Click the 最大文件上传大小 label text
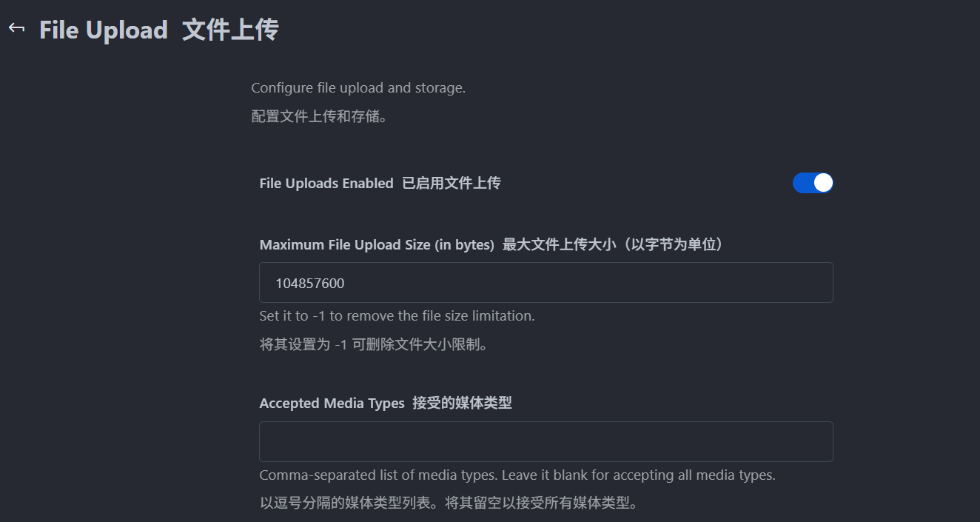Image resolution: width=980 pixels, height=522 pixels. [559, 245]
